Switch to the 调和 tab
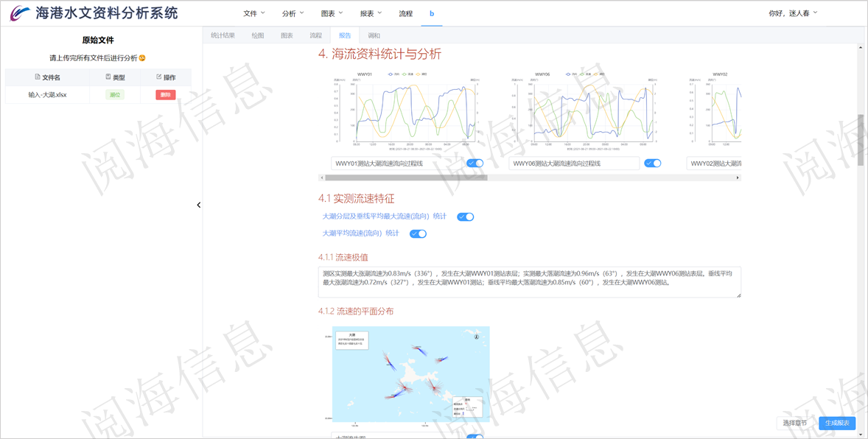Viewport: 868px width, 439px height. pyautogui.click(x=374, y=34)
